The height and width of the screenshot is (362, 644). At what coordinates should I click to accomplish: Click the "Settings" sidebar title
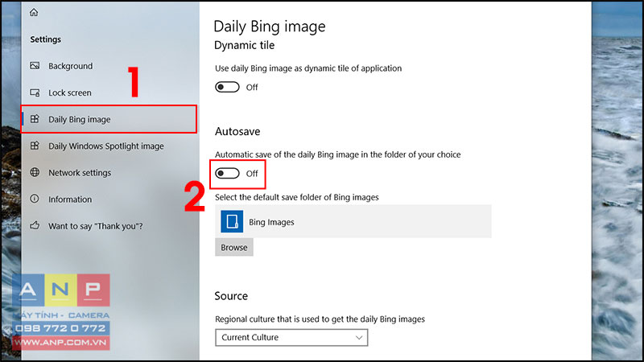pyautogui.click(x=46, y=39)
